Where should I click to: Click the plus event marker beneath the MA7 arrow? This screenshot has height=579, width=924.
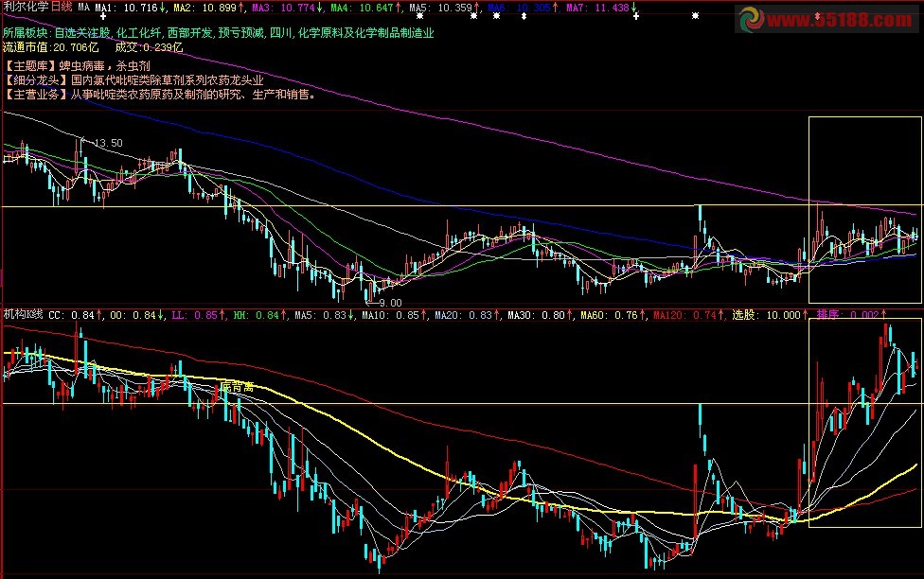[x=636, y=16]
